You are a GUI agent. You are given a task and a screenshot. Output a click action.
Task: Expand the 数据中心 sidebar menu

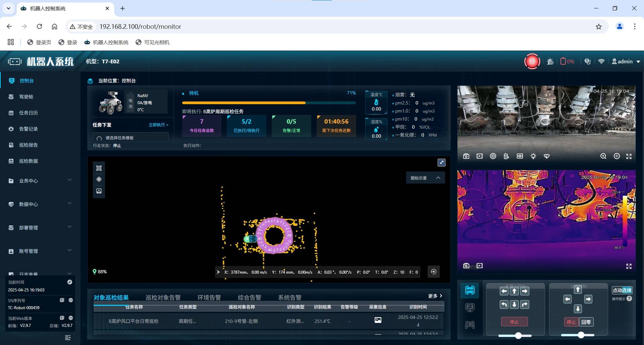(40, 204)
